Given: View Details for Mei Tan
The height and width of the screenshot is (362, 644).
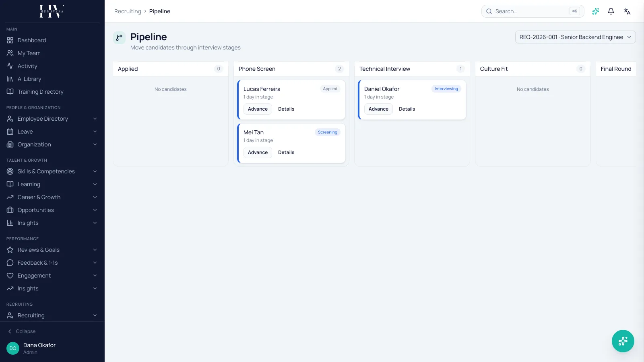Looking at the screenshot, I should tap(286, 152).
